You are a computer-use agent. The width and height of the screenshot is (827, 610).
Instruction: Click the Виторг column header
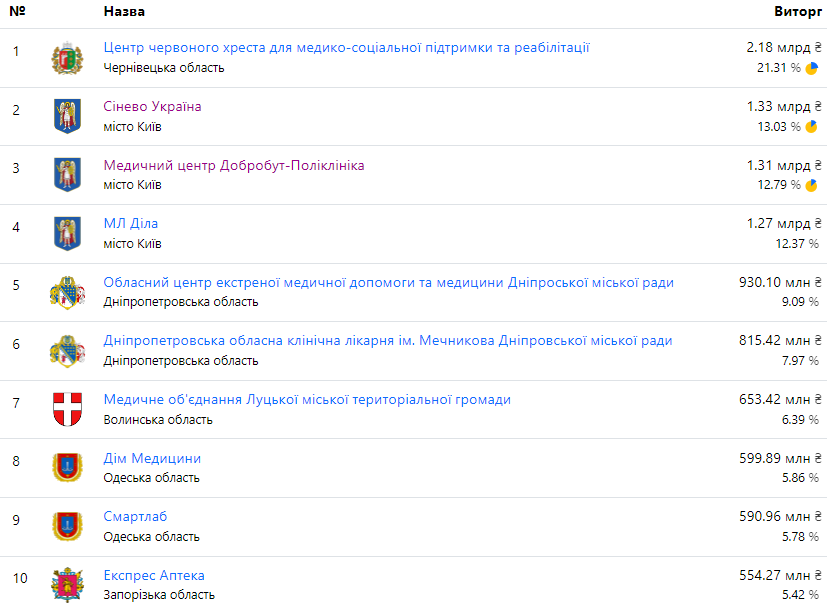pos(797,11)
